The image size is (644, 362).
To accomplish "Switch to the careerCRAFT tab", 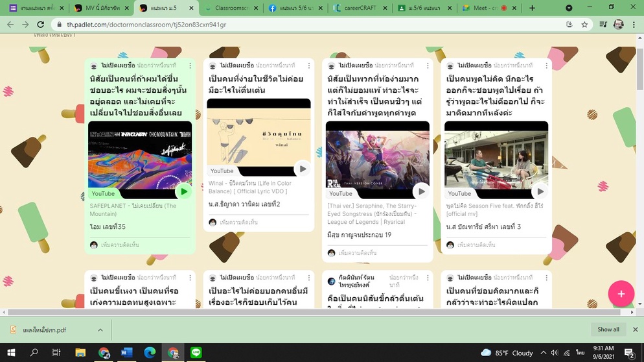I will 360,8.
